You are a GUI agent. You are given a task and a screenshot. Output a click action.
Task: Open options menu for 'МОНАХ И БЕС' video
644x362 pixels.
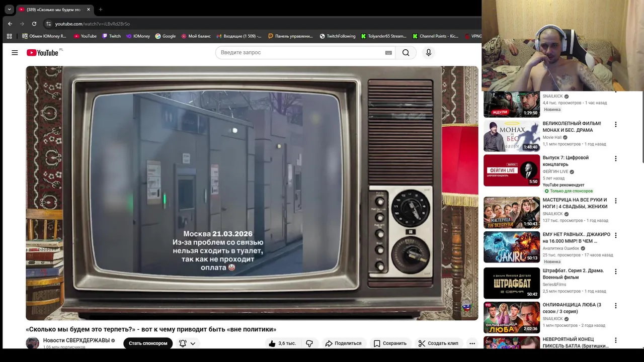615,124
